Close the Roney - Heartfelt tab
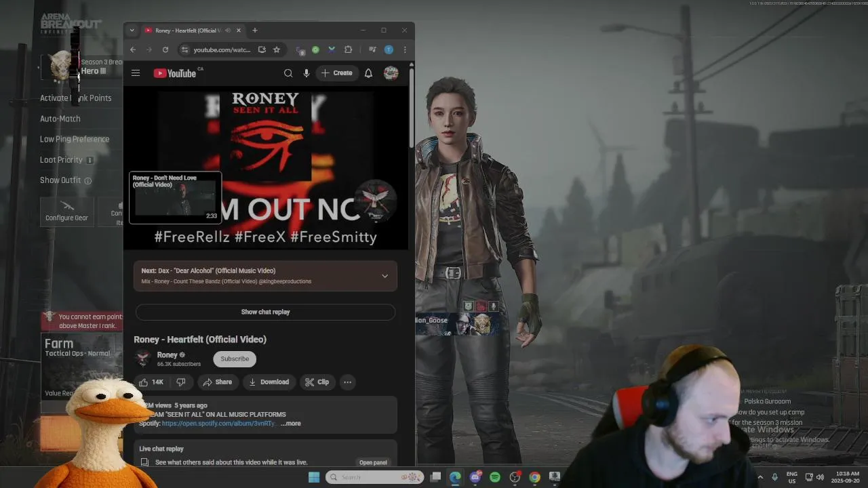This screenshot has width=868, height=488. point(239,30)
